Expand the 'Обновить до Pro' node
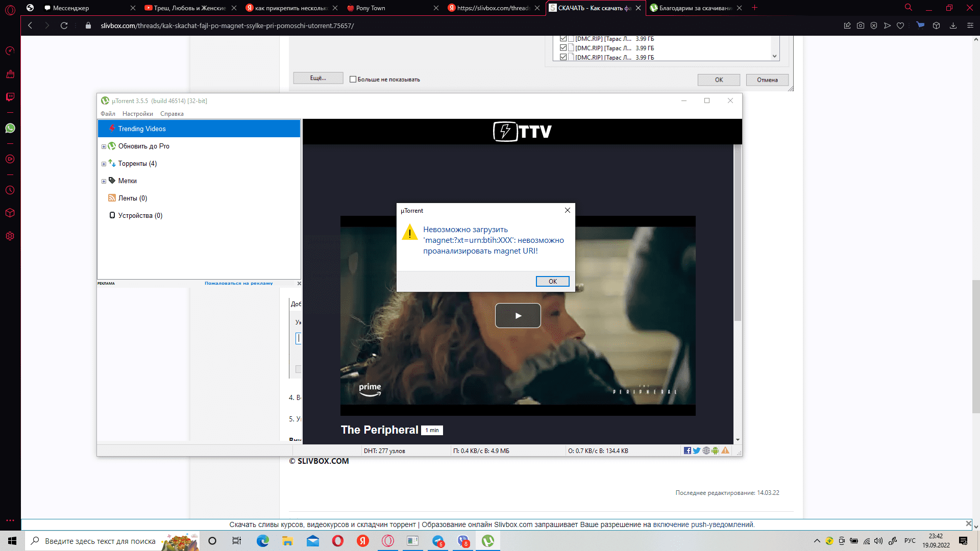980x551 pixels. coord(104,146)
